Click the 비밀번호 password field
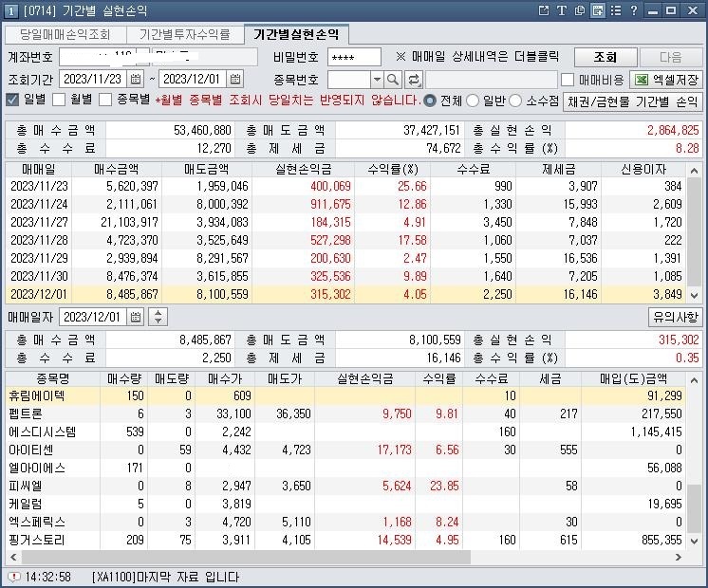 tap(354, 57)
